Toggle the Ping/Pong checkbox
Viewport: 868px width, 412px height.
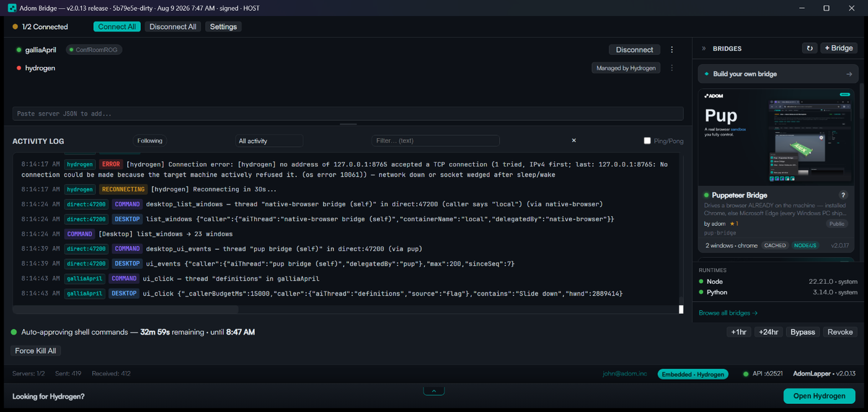pos(647,141)
